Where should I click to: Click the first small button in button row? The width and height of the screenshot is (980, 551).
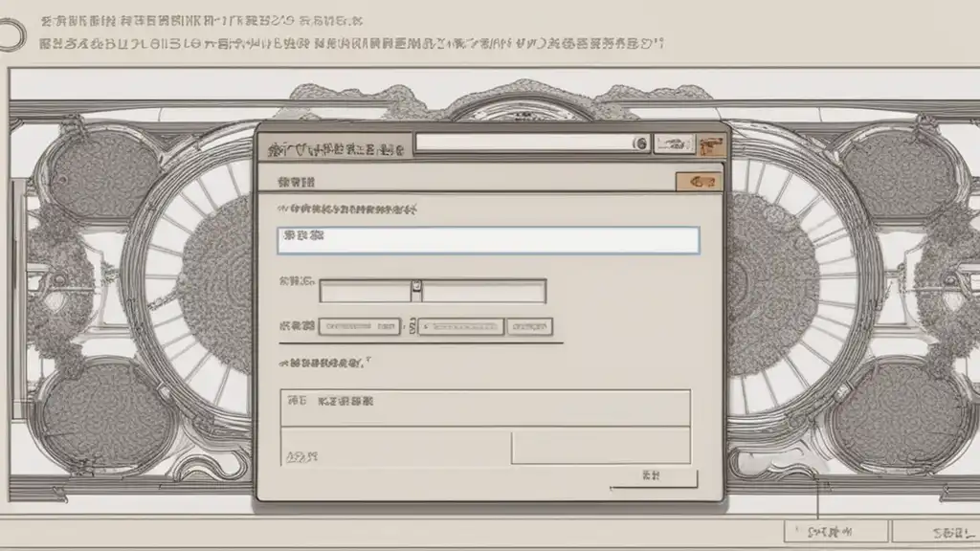(360, 326)
